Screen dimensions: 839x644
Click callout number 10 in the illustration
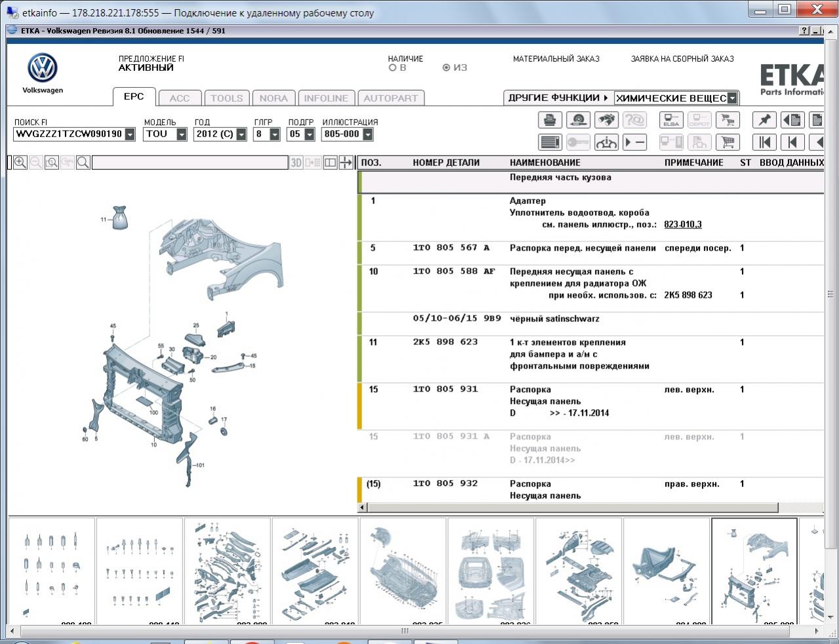pos(154,445)
